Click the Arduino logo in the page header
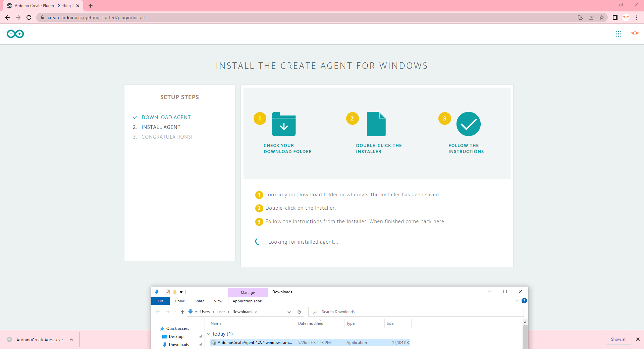This screenshot has height=349, width=644. pos(15,34)
